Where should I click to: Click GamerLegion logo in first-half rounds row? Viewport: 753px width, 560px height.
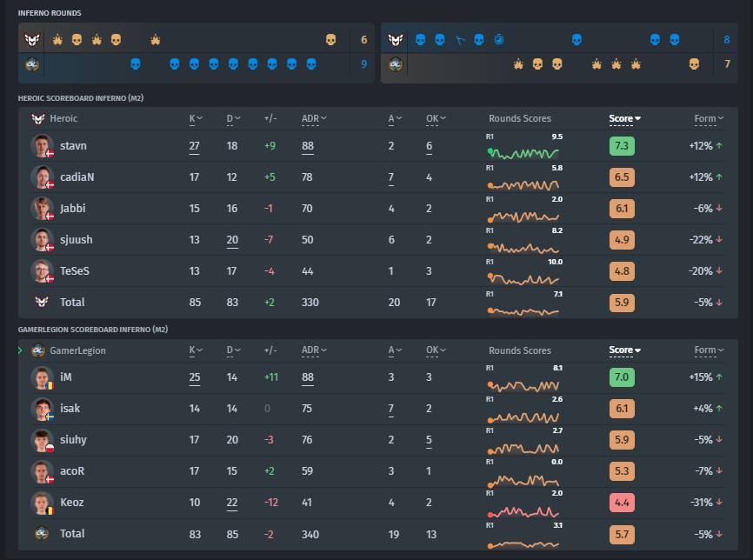tap(32, 63)
